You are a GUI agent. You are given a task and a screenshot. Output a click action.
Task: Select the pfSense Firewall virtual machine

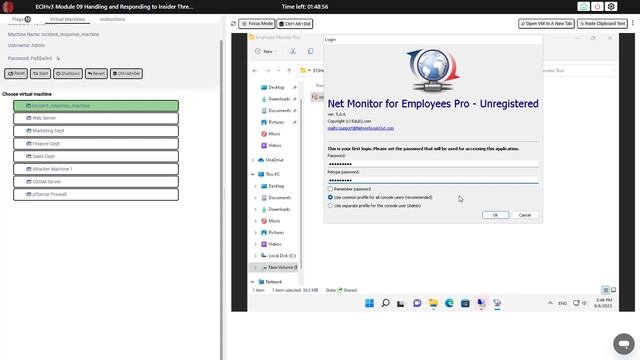click(x=96, y=194)
